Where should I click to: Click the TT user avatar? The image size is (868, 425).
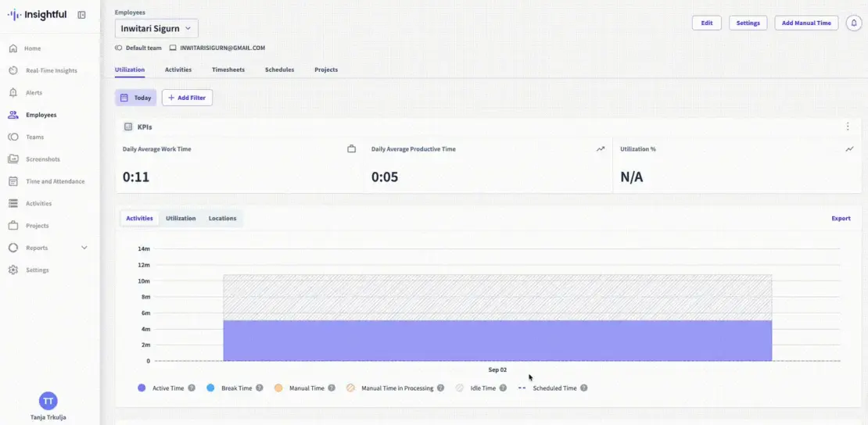click(48, 402)
